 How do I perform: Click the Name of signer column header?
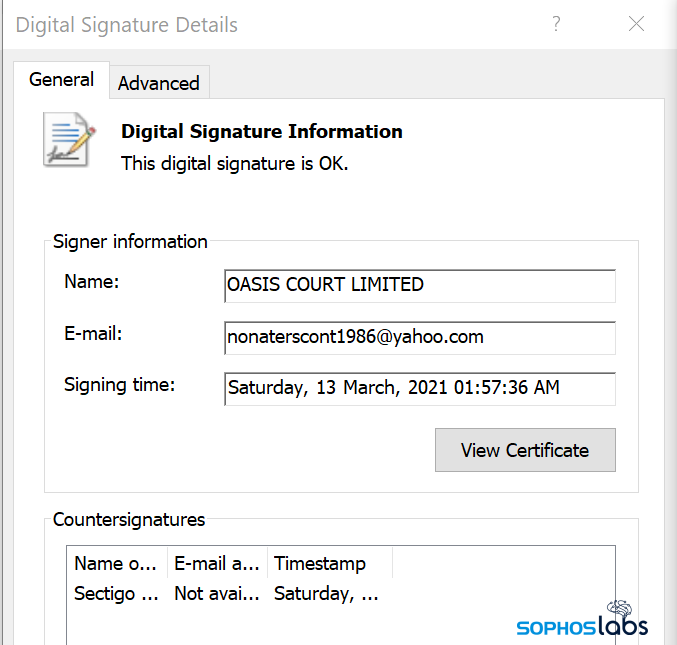117,563
